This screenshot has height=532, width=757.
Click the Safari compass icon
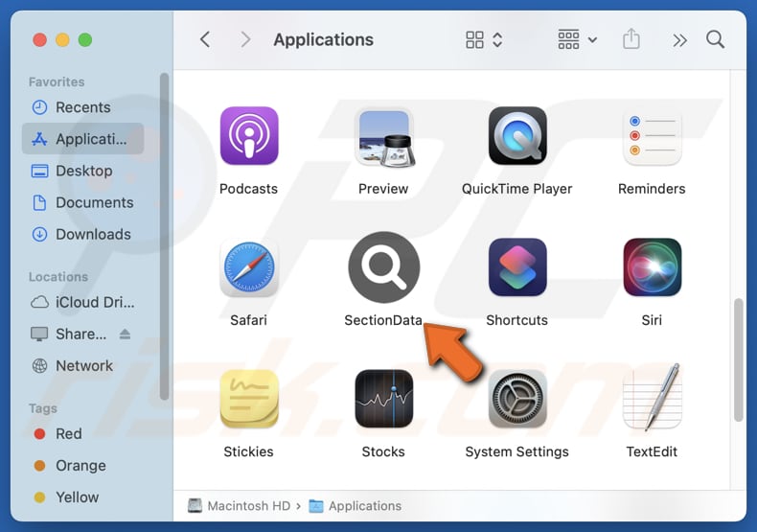249,268
